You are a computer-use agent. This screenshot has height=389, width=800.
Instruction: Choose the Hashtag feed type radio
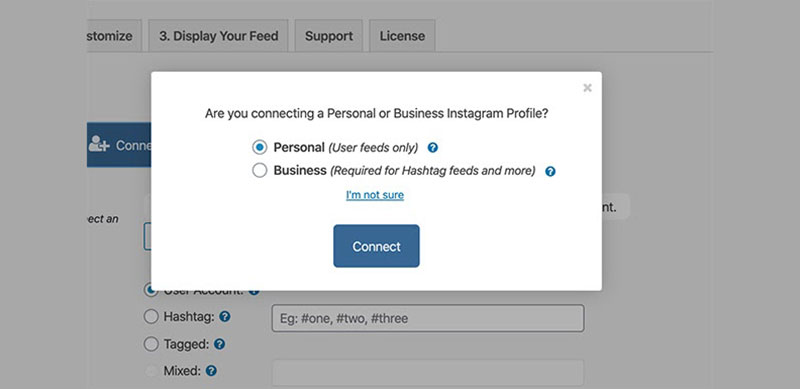(x=151, y=317)
